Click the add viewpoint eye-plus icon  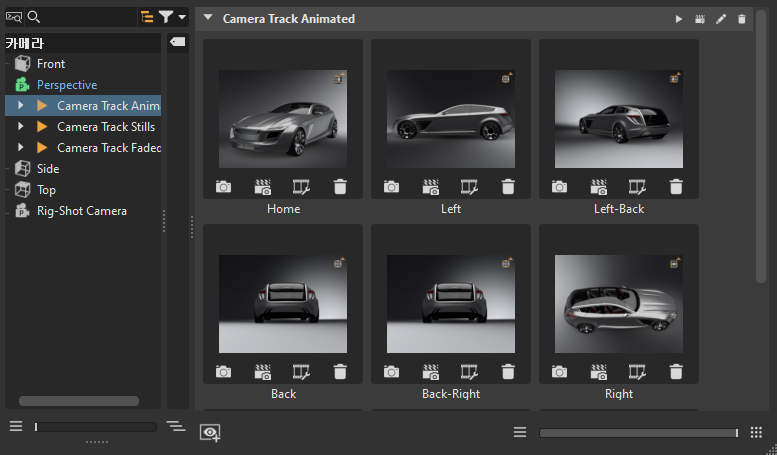[210, 433]
